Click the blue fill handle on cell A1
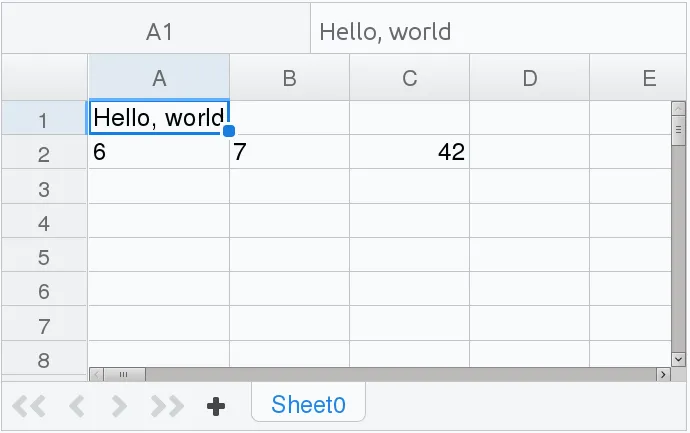Image resolution: width=690 pixels, height=433 pixels. click(229, 131)
